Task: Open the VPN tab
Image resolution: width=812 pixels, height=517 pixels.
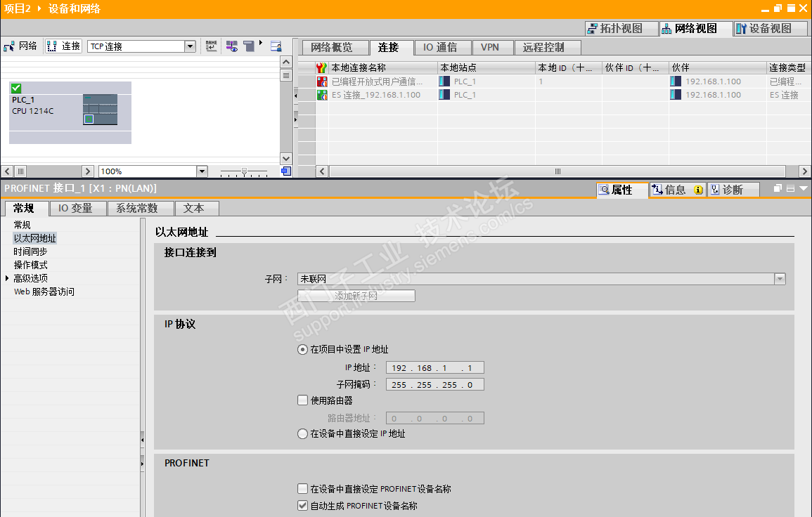Action: (493, 48)
